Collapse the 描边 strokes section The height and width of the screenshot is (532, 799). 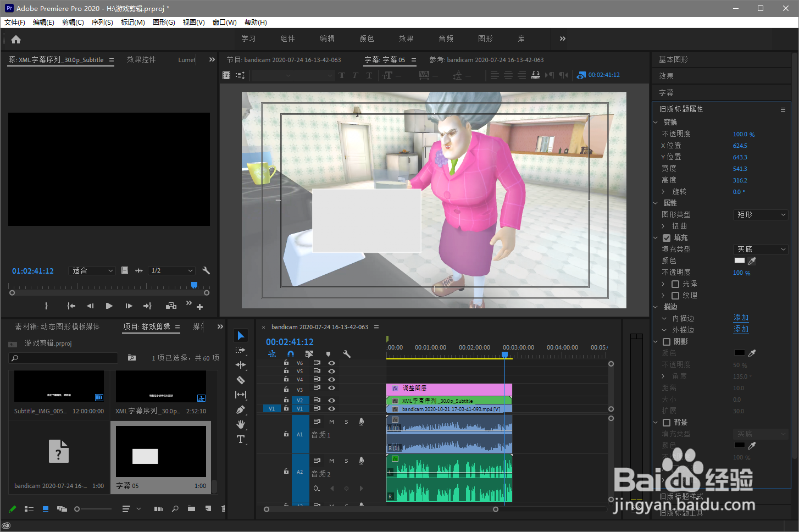(655, 307)
